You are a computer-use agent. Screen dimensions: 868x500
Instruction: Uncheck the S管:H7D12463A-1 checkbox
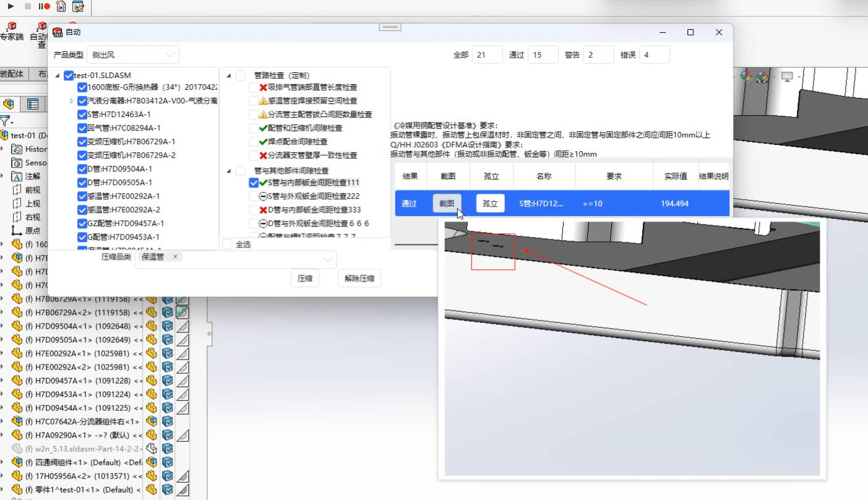(x=82, y=114)
